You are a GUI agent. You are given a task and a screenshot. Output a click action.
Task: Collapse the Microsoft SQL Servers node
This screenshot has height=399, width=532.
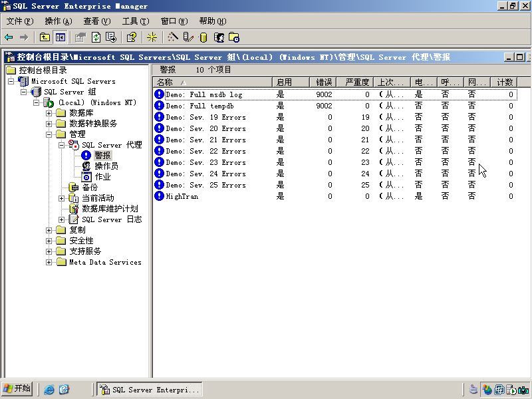pos(11,81)
